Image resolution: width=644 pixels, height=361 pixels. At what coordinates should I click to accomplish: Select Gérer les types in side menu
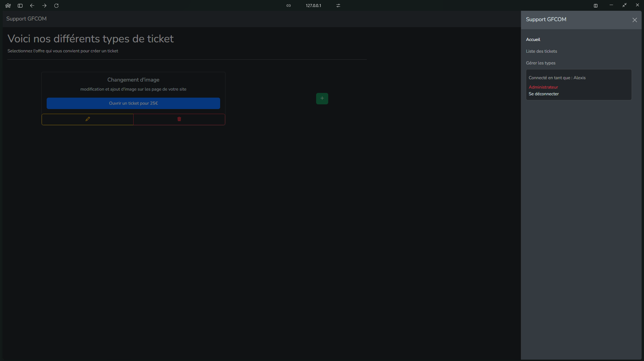(x=540, y=63)
